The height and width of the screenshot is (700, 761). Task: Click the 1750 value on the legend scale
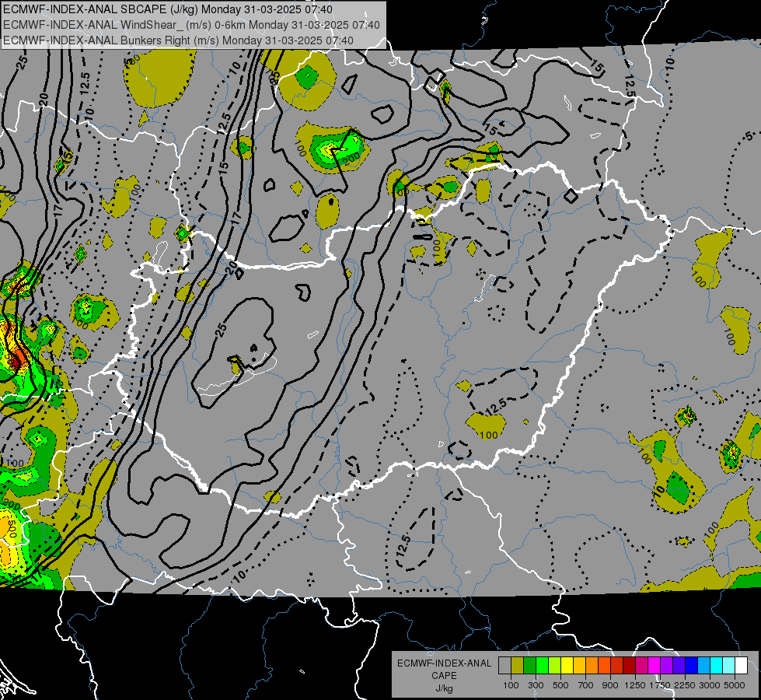coord(661,685)
